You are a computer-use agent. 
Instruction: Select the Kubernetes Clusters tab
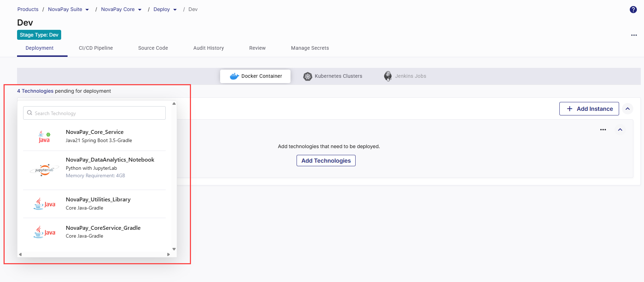click(x=332, y=76)
